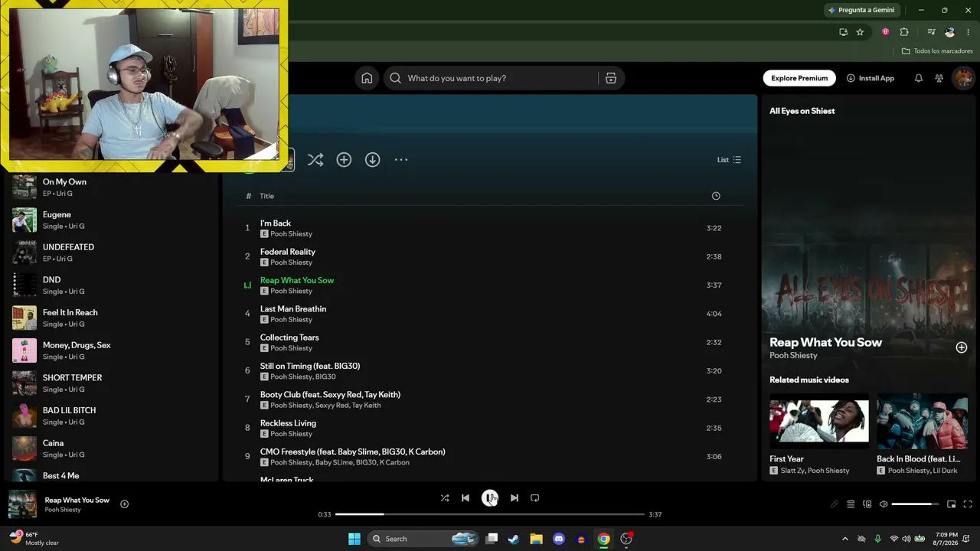Viewport: 980px width, 551px height.
Task: Seek within the song progress bar
Action: click(x=490, y=514)
